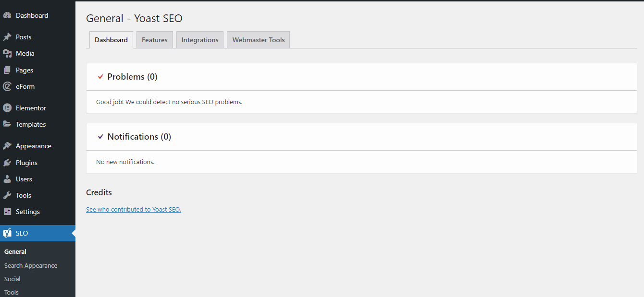Open the Settings menu label
Screen dimensions: 644x297
tap(28, 212)
